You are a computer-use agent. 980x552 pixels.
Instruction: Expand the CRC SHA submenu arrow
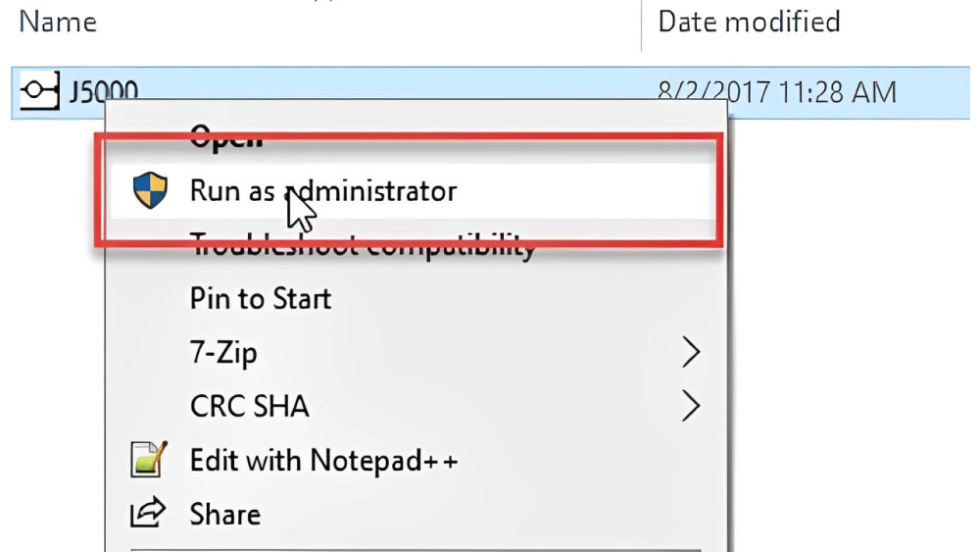click(691, 405)
